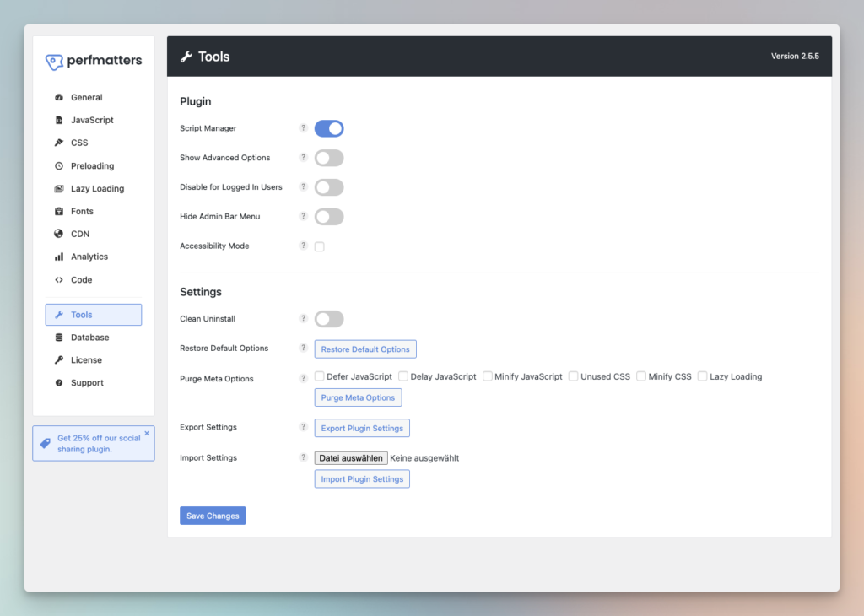Image resolution: width=864 pixels, height=616 pixels.
Task: Open help tooltip for Purge Meta Options
Action: 303,378
